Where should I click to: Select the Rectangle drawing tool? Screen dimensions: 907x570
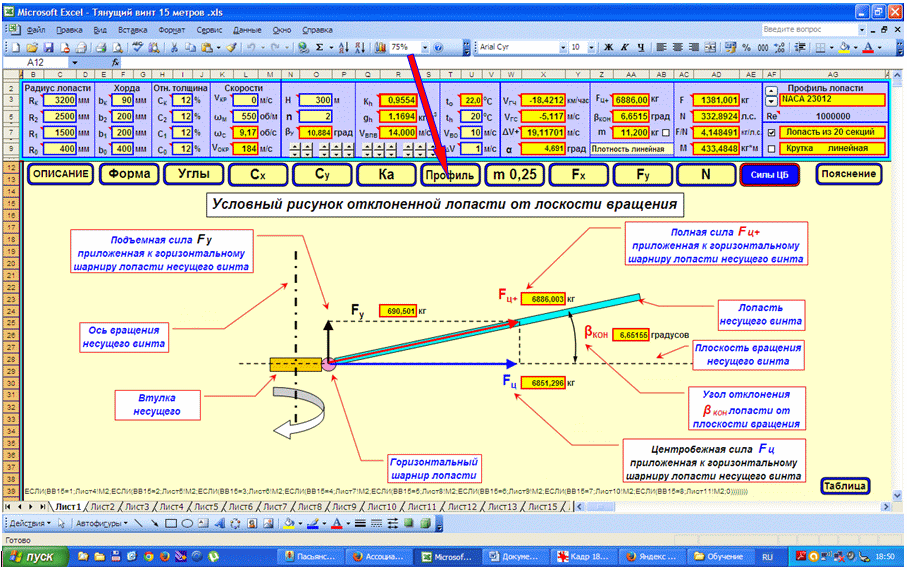[171, 524]
